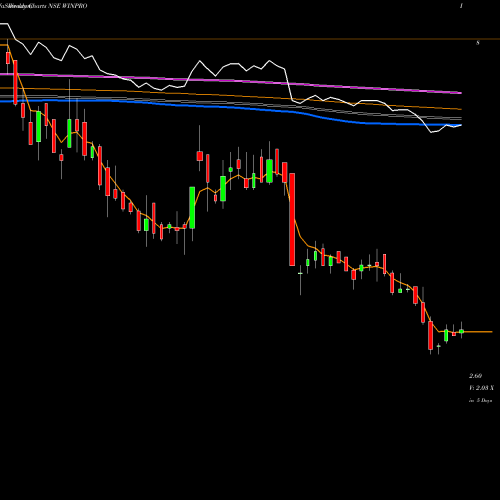
Task: Click the 'V: 2.03 X' volume label
Action: [x=481, y=388]
